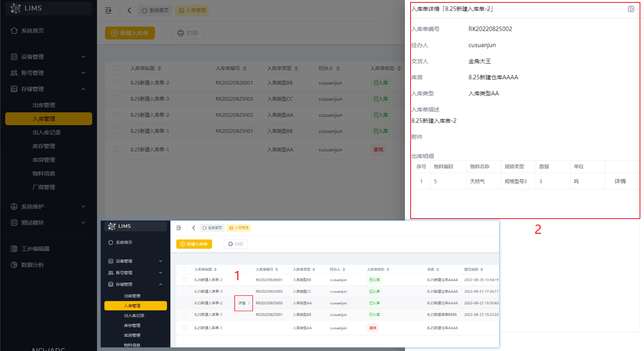Expand 设备管理 chevron in the inset window sidebar
This screenshot has width=644, height=351.
tap(161, 261)
